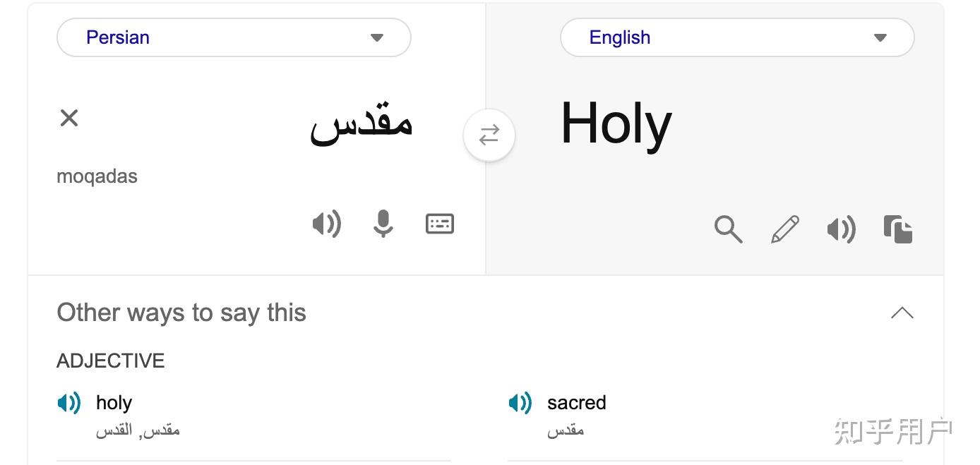Collapse the Other ways to say this section
This screenshot has height=465, width=980.
[902, 313]
